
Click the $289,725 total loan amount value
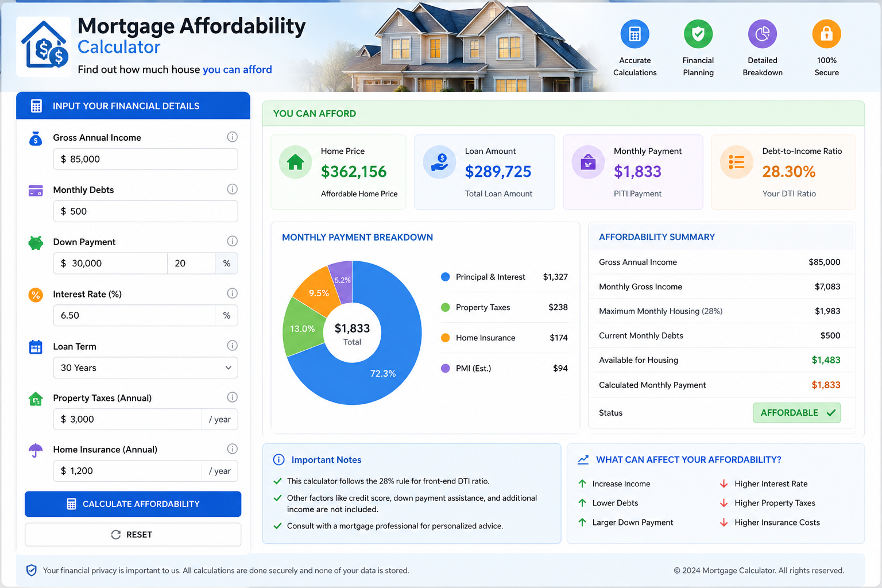click(x=498, y=172)
